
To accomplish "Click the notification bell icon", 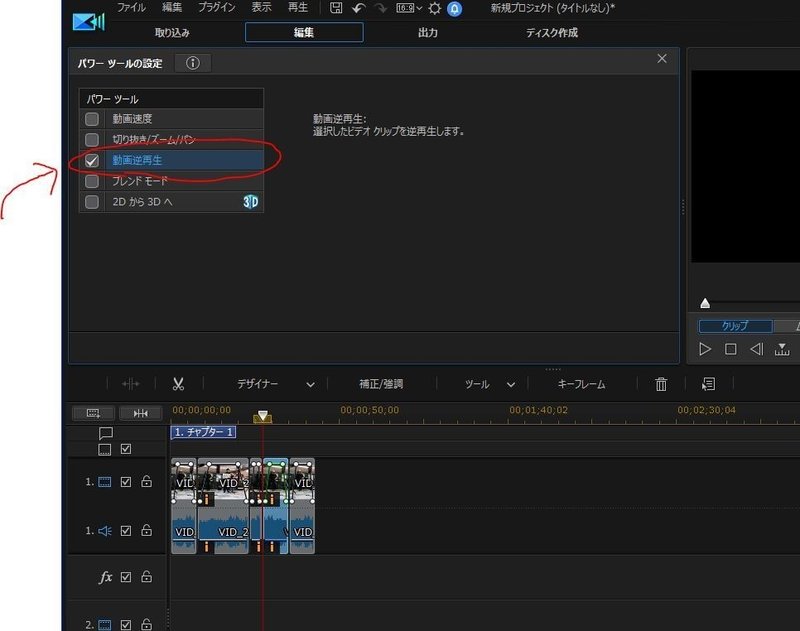I will coord(455,7).
